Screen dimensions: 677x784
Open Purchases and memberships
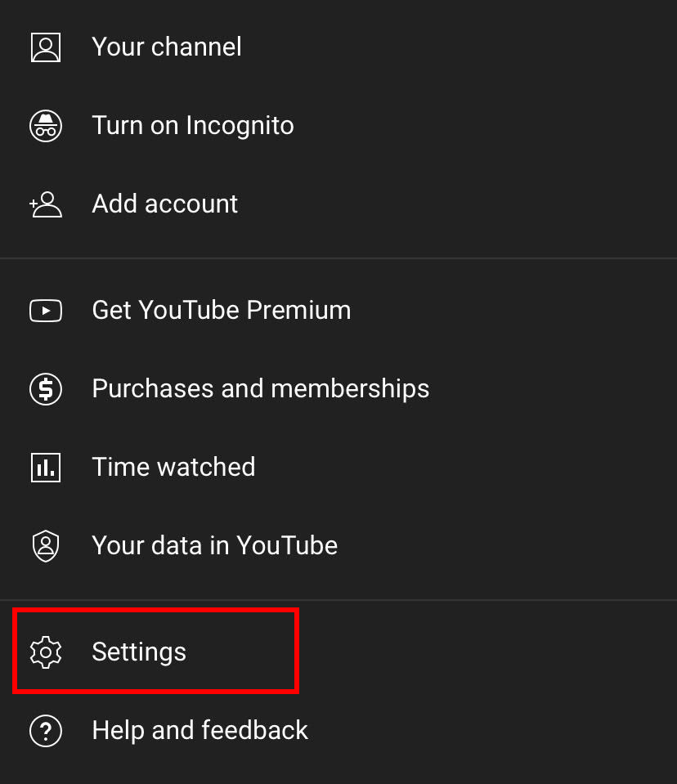261,389
